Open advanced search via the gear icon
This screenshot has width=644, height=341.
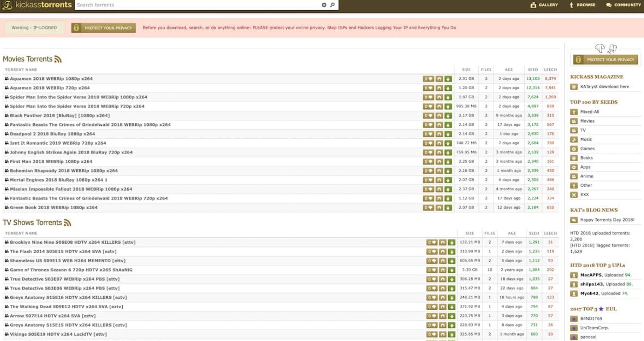point(324,5)
